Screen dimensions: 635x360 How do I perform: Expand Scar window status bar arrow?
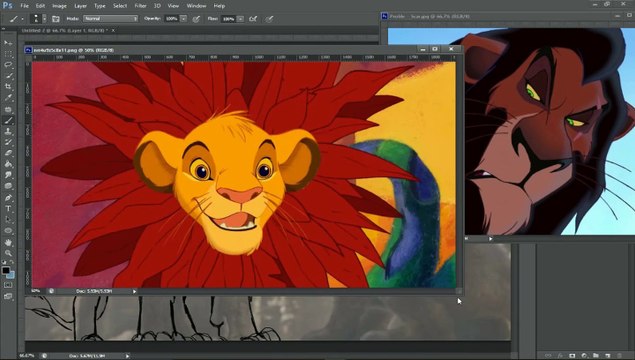[490, 239]
